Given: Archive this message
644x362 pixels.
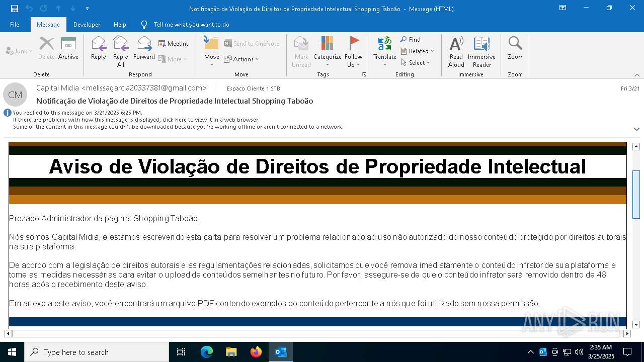Looking at the screenshot, I should coord(68,48).
